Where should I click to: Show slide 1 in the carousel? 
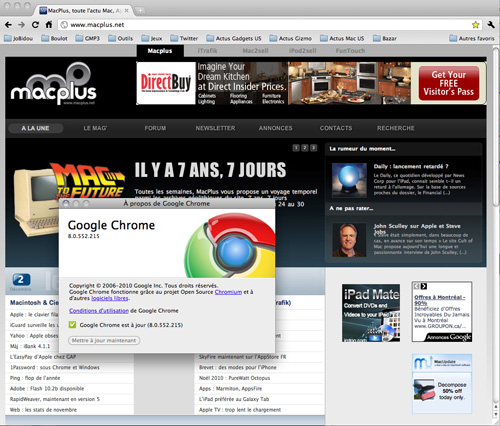click(296, 148)
